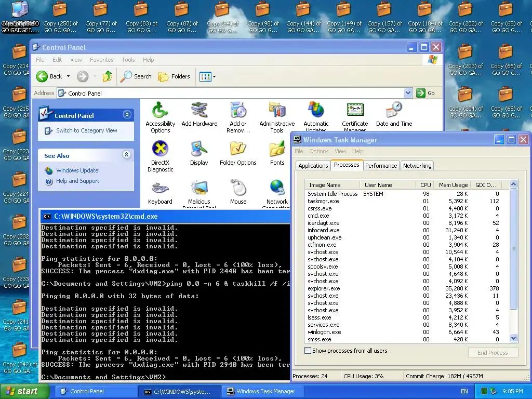Screen dimensions: 532x399
Task: Select the Processes tab
Action: [x=347, y=165]
